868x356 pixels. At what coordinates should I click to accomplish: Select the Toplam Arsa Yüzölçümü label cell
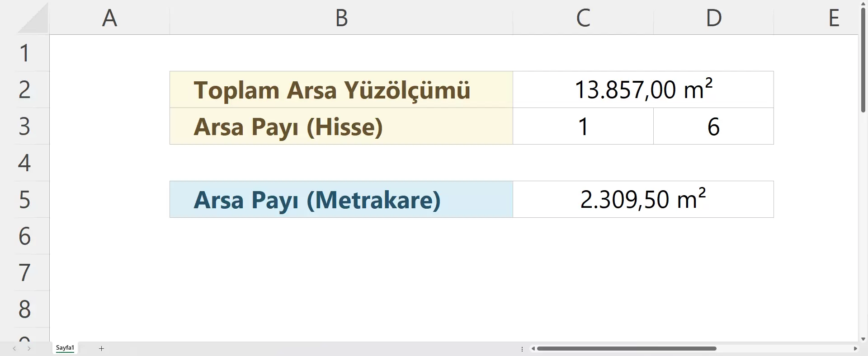tap(341, 89)
